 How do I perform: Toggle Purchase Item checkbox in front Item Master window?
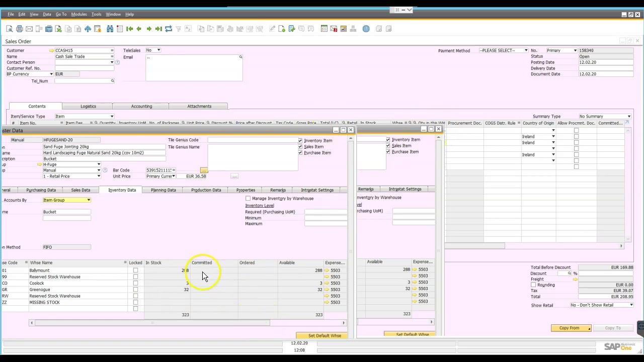[x=300, y=153]
